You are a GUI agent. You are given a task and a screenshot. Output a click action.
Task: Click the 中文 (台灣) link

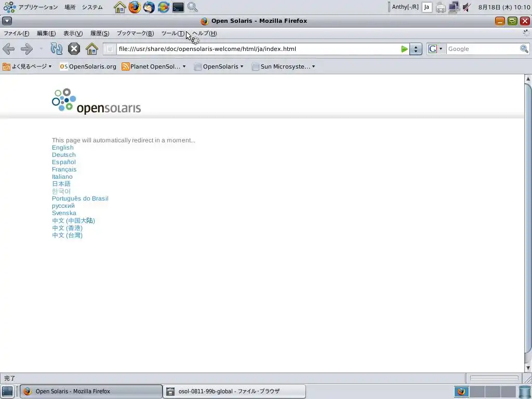click(67, 235)
